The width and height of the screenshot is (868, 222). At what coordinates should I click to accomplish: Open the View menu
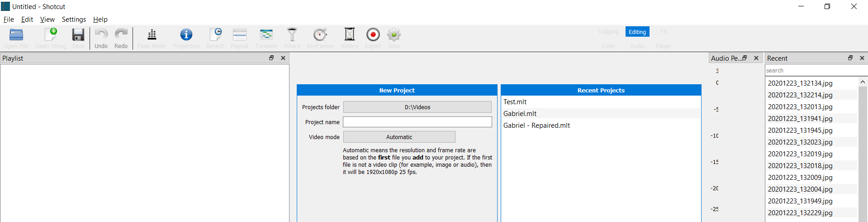[x=47, y=19]
